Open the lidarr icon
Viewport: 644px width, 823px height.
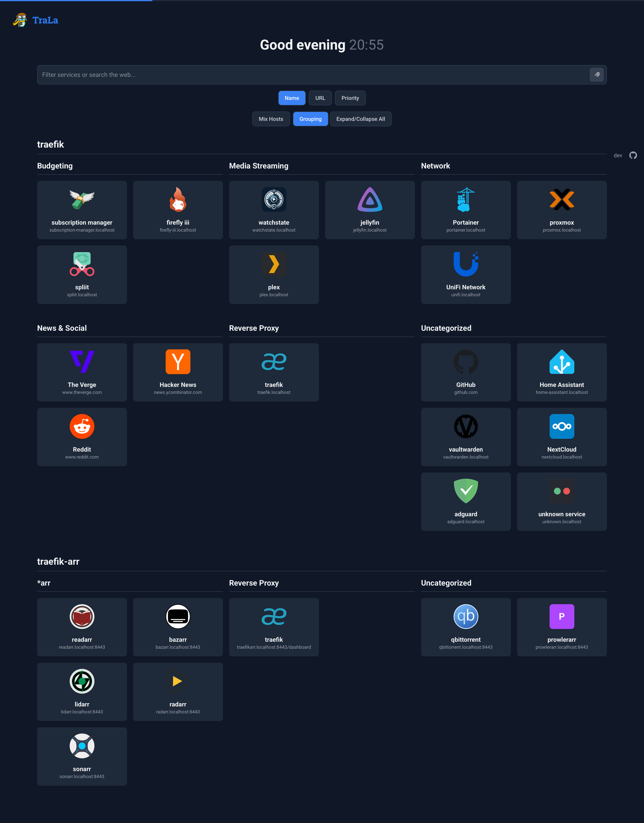[x=82, y=681]
